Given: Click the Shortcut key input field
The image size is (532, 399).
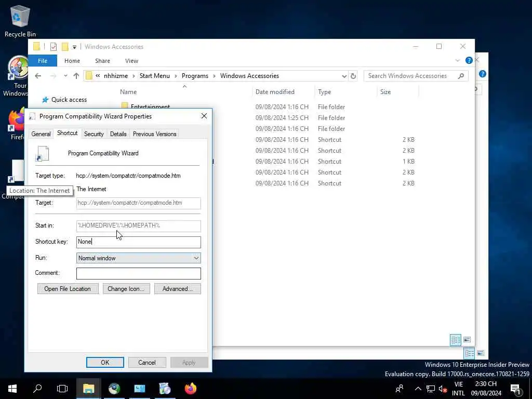Looking at the screenshot, I should pos(138,242).
